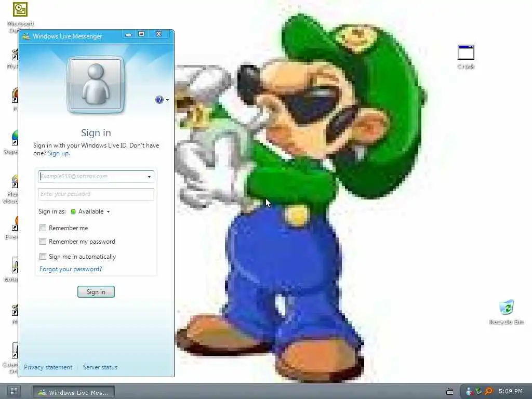Maximize the Windows Live Messenger window
Viewport: 532px width, 399px height.
point(141,34)
